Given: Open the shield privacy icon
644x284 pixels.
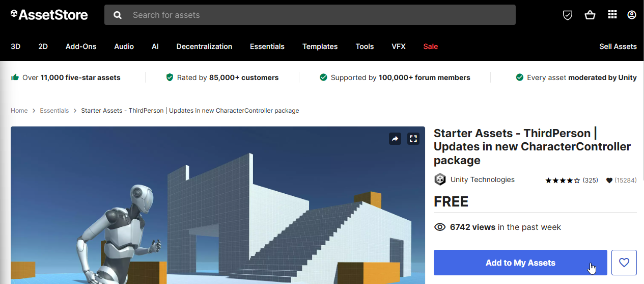Looking at the screenshot, I should point(568,15).
